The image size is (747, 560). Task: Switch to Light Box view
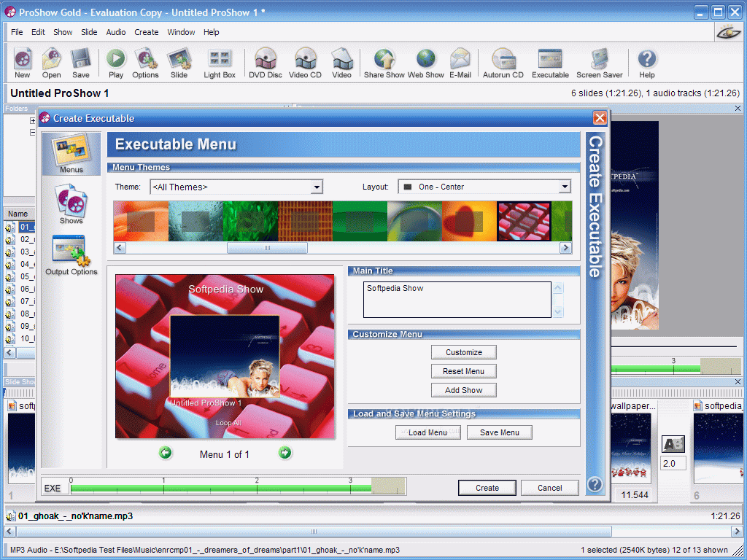220,63
